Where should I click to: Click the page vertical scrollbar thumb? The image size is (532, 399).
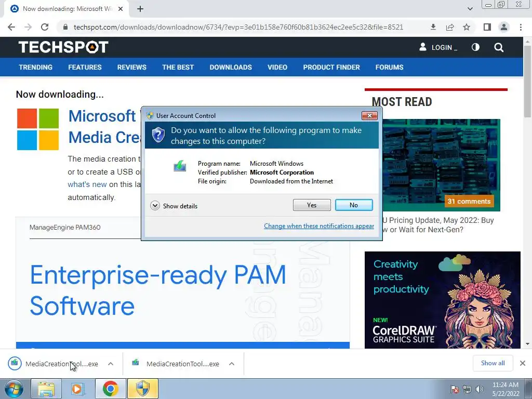(527, 81)
